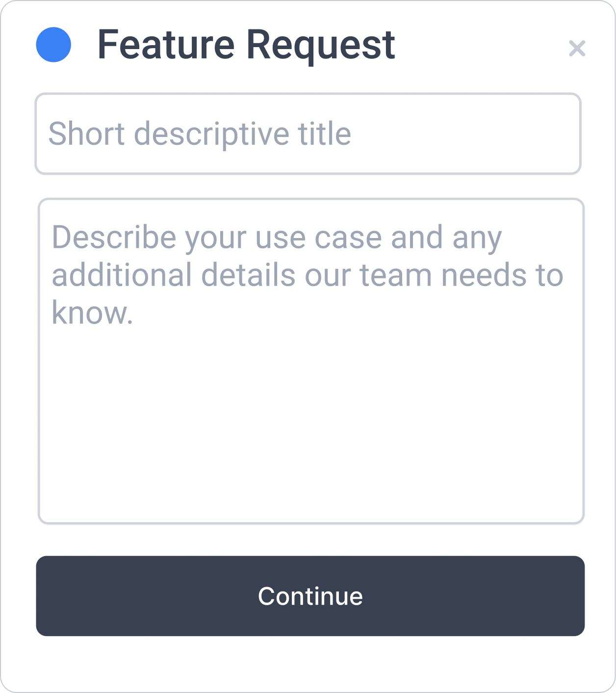Tap the blue category color indicator
Image resolution: width=616 pixels, height=693 pixels.
(53, 45)
